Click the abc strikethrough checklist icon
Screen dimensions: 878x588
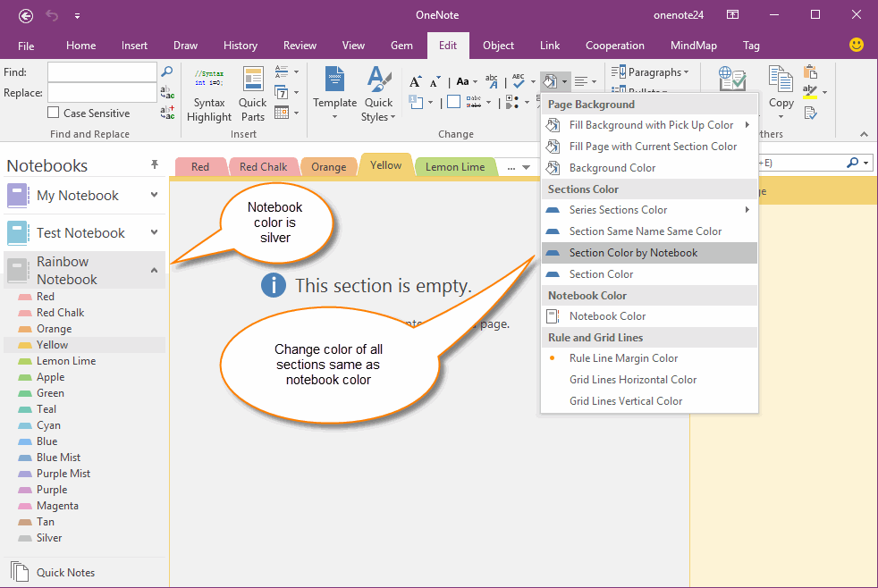pyautogui.click(x=474, y=102)
